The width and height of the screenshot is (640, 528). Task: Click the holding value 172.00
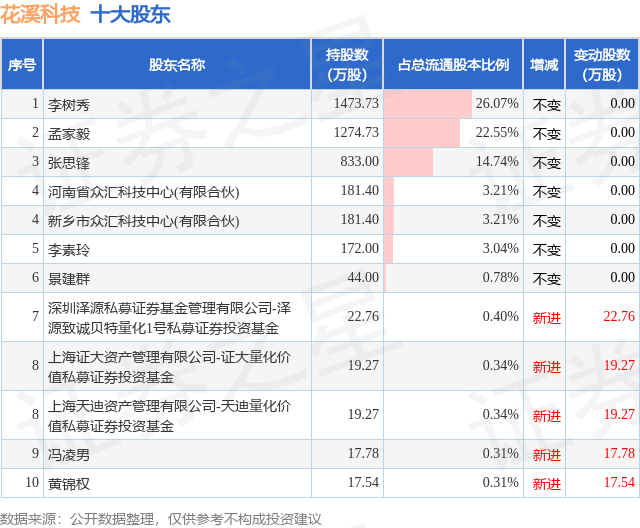360,248
